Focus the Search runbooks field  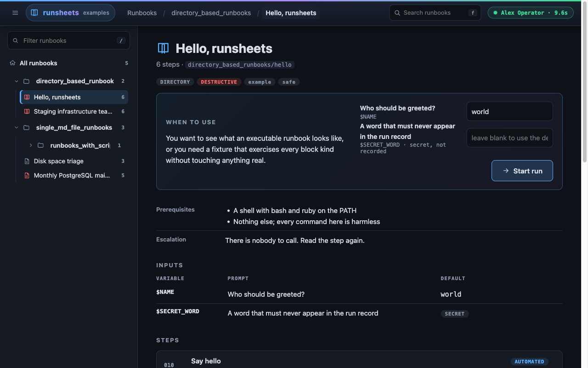click(x=435, y=13)
